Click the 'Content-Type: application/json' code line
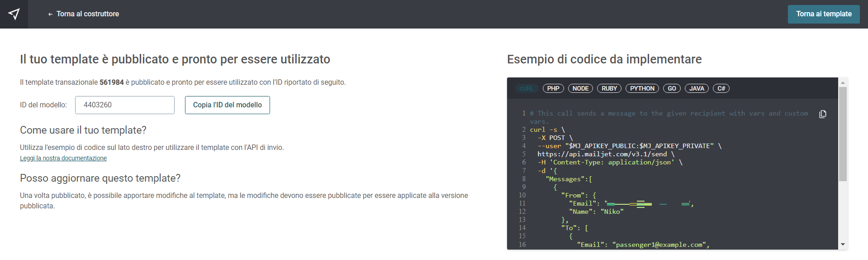The width and height of the screenshot is (868, 260). (610, 162)
